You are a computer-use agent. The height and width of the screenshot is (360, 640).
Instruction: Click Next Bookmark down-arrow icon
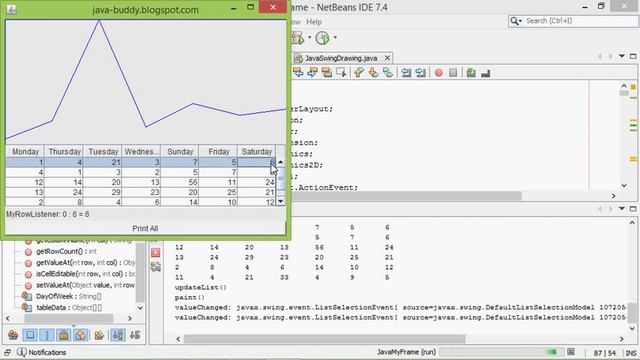(373, 73)
